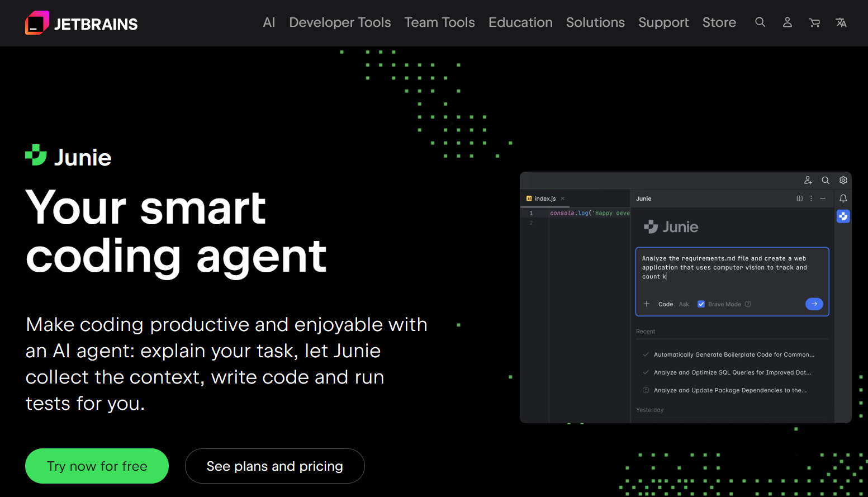The height and width of the screenshot is (497, 868).
Task: Collapse the Junie tool window
Action: click(822, 198)
